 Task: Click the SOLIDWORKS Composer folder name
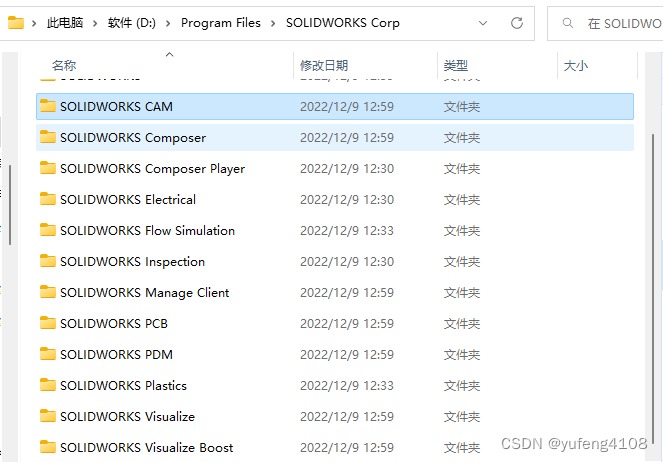point(133,138)
